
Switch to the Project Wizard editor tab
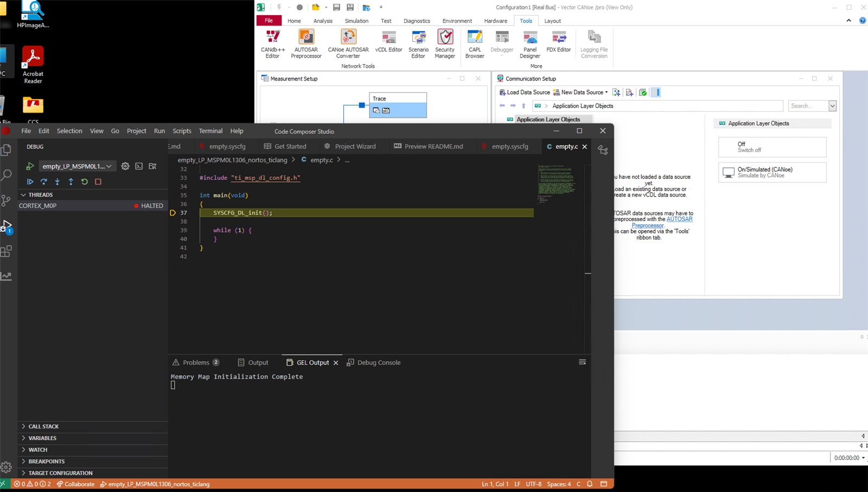(349, 147)
